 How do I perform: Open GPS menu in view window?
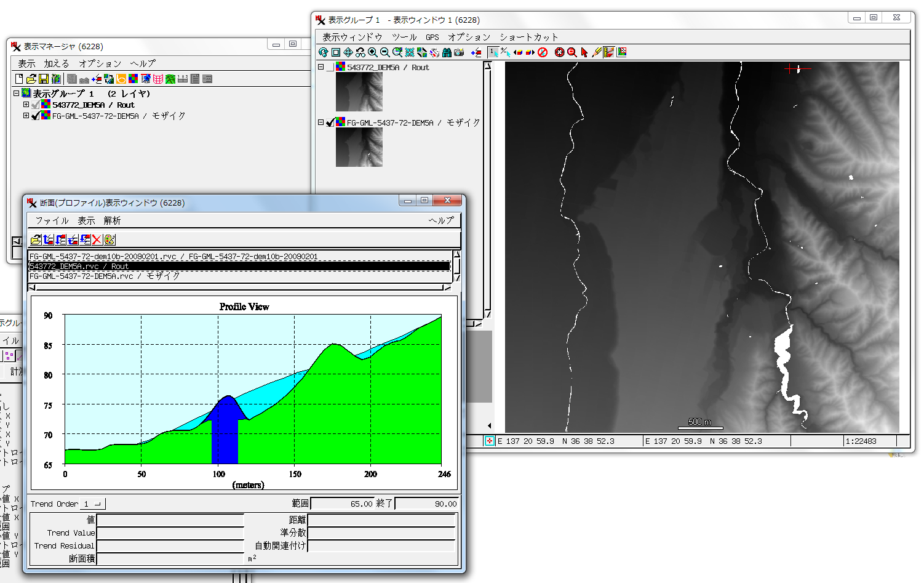432,37
